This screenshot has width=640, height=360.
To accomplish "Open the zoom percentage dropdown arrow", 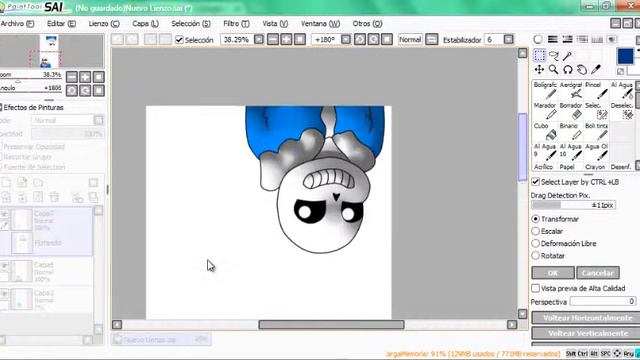I will [x=259, y=40].
